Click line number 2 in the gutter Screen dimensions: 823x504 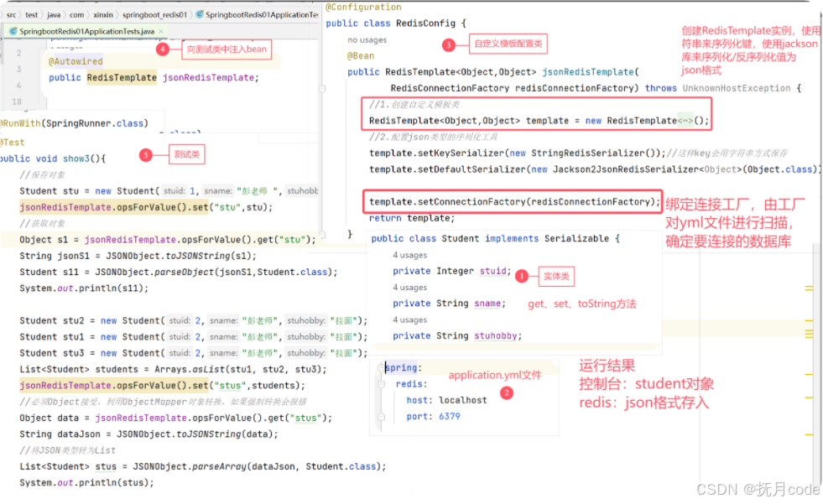click(x=19, y=53)
